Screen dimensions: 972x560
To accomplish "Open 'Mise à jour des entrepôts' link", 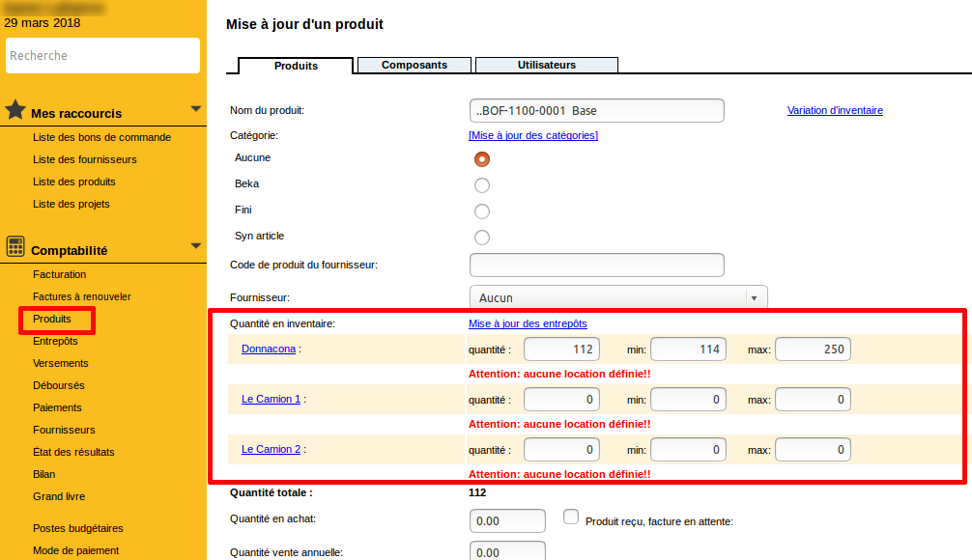I will [x=528, y=323].
